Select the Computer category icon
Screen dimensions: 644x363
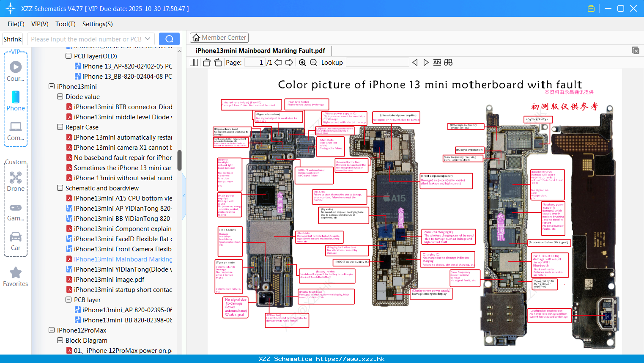coord(16,126)
